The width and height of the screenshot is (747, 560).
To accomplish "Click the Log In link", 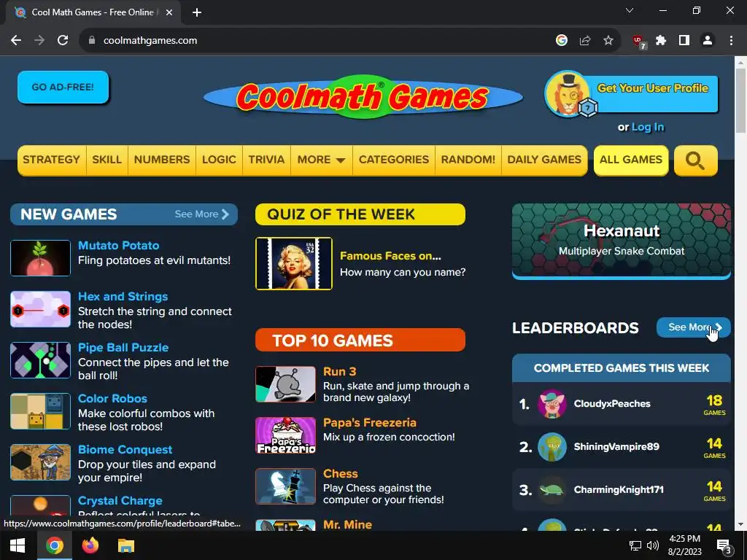I will [x=648, y=127].
